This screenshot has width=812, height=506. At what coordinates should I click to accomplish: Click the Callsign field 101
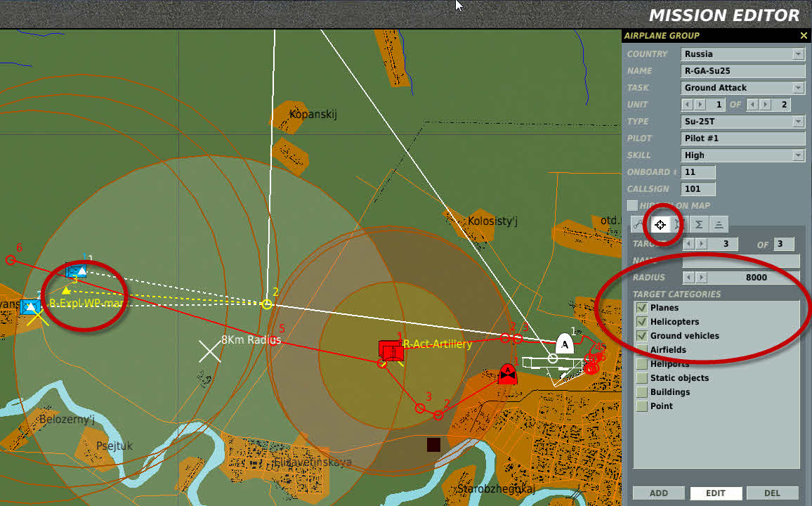698,189
